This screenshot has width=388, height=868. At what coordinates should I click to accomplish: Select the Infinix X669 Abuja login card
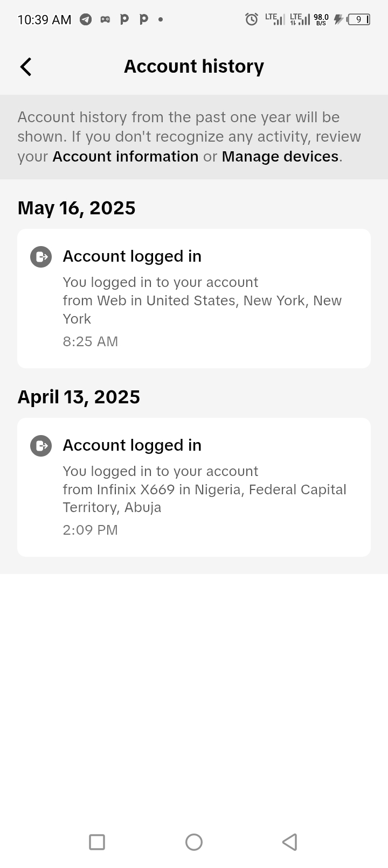point(194,487)
